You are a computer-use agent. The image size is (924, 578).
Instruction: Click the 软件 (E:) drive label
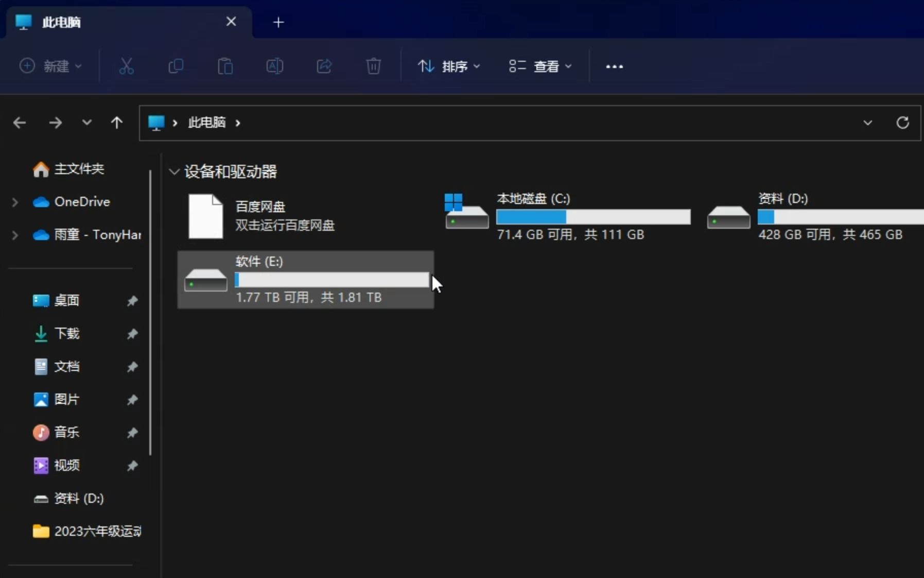pos(259,262)
